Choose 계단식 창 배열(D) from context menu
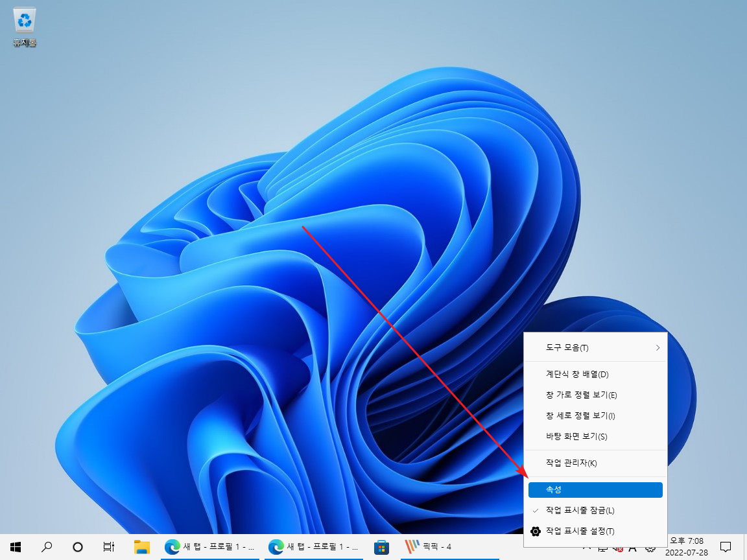 tap(595, 374)
